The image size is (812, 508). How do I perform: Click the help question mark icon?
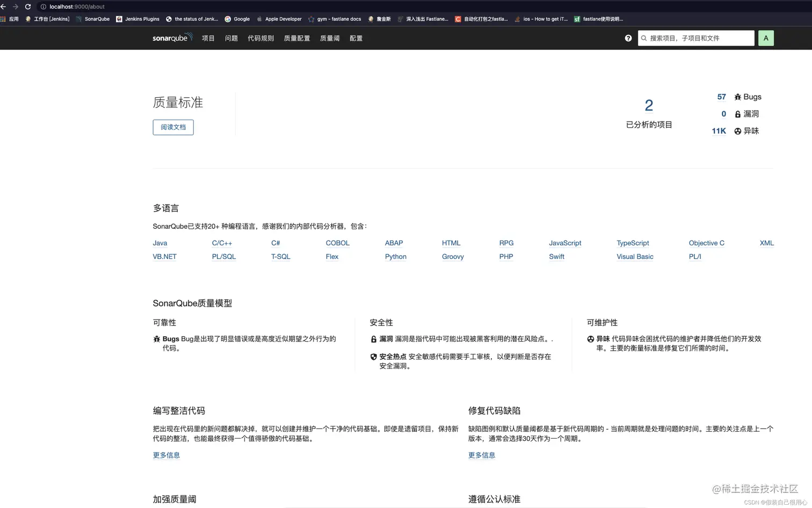(628, 38)
